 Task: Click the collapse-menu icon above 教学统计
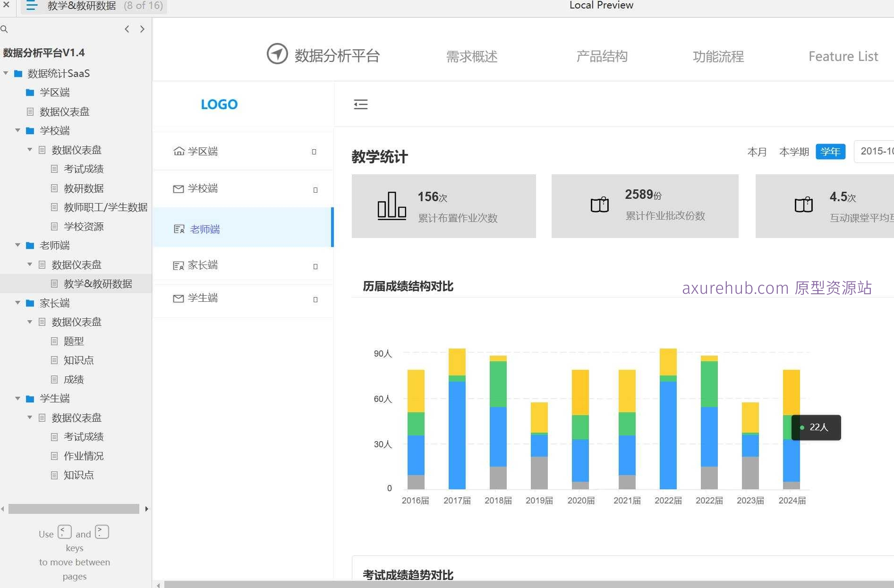[x=361, y=104]
